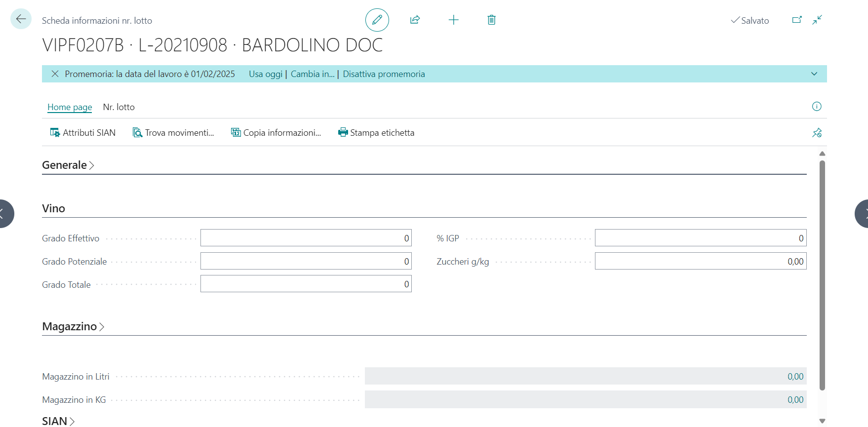Click the share icon in header

[x=415, y=20]
